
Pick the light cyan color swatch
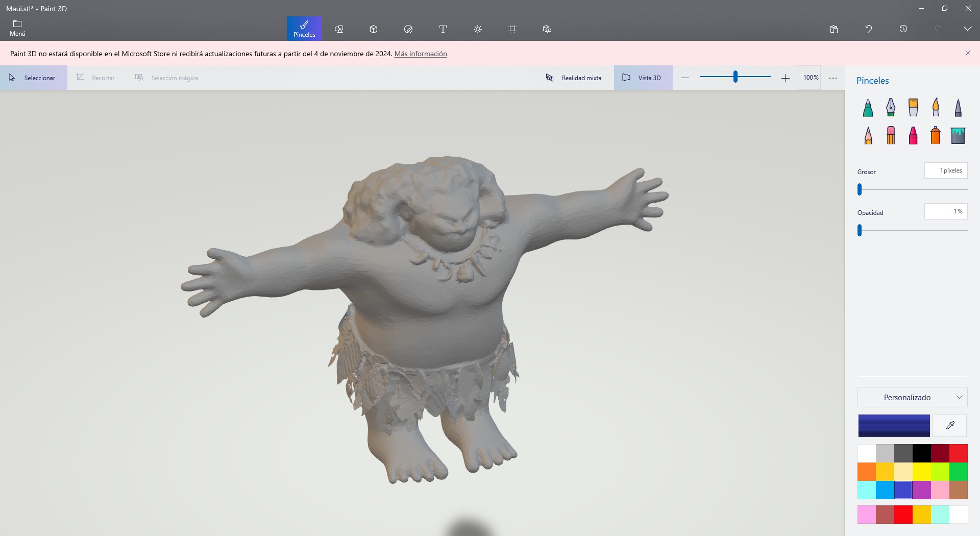tap(867, 490)
